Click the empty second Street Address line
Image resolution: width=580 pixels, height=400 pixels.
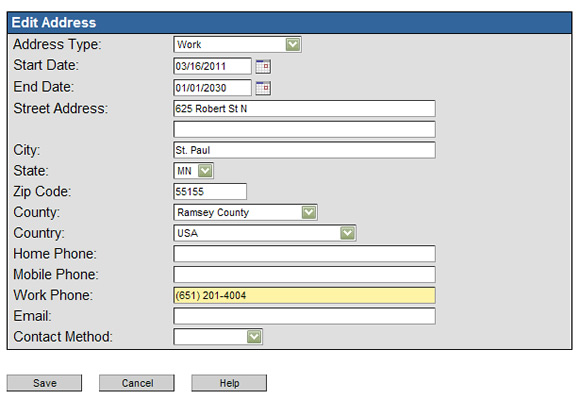(304, 130)
